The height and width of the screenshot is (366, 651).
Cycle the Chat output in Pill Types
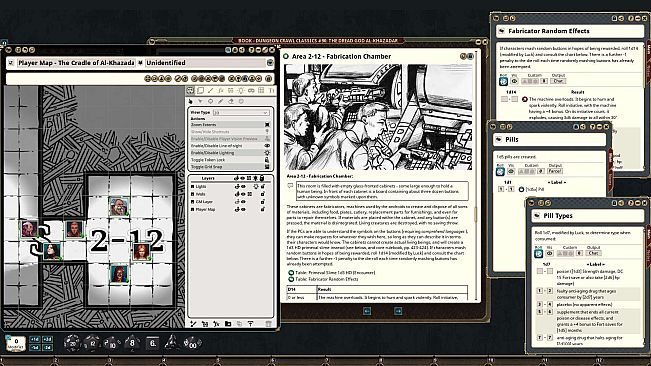593,253
